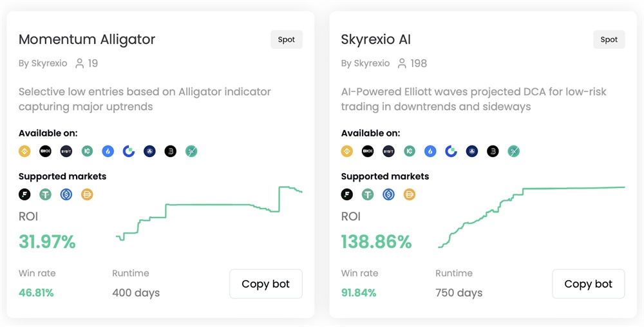644x327 pixels.
Task: Click the '750 days' runtime value
Action: 459,293
